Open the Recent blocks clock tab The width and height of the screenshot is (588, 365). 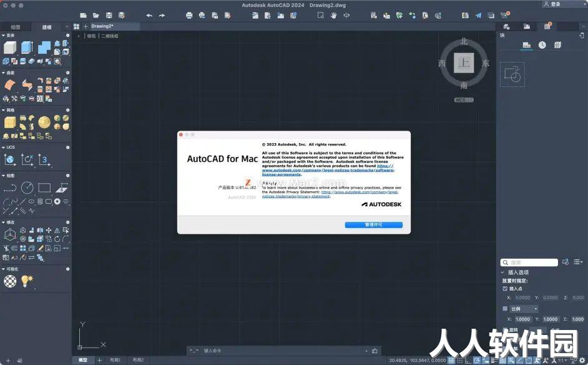(542, 45)
